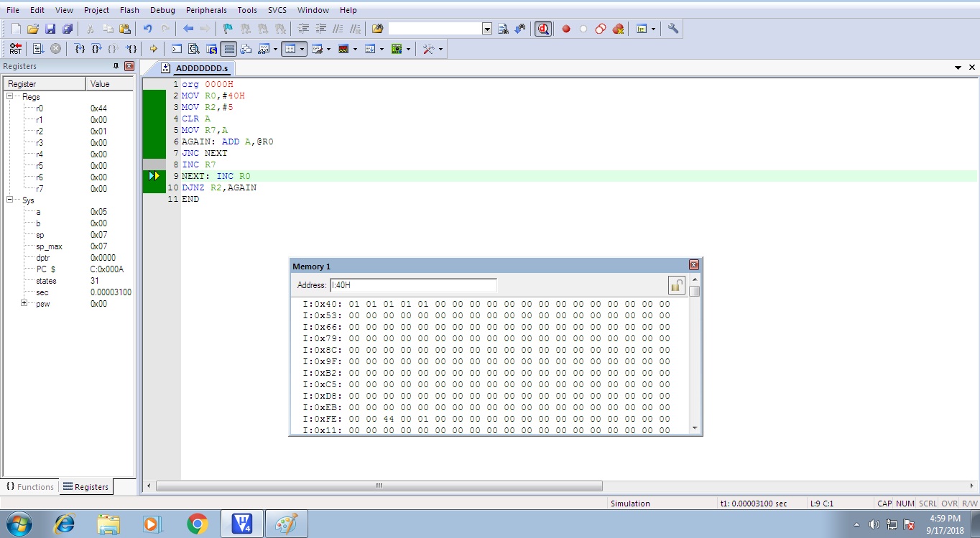Collapse the Sys tree node
Image resolution: width=980 pixels, height=538 pixels.
11,200
